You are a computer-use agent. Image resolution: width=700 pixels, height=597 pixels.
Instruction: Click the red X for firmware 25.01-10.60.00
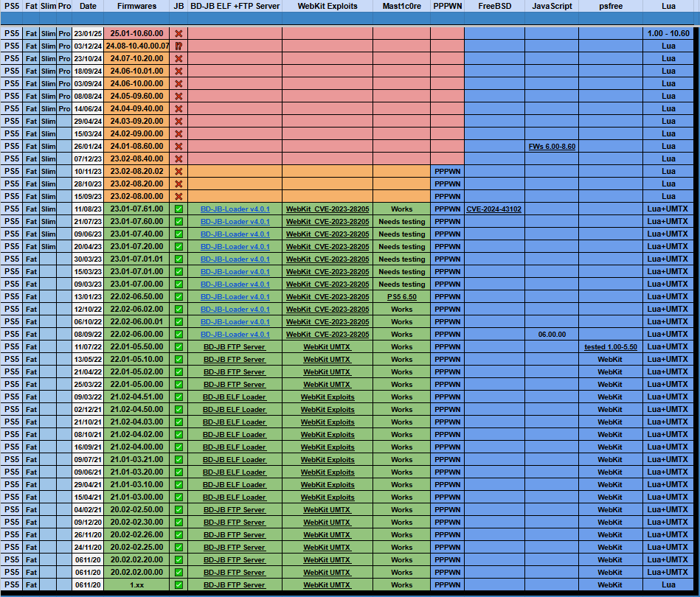[x=179, y=33]
